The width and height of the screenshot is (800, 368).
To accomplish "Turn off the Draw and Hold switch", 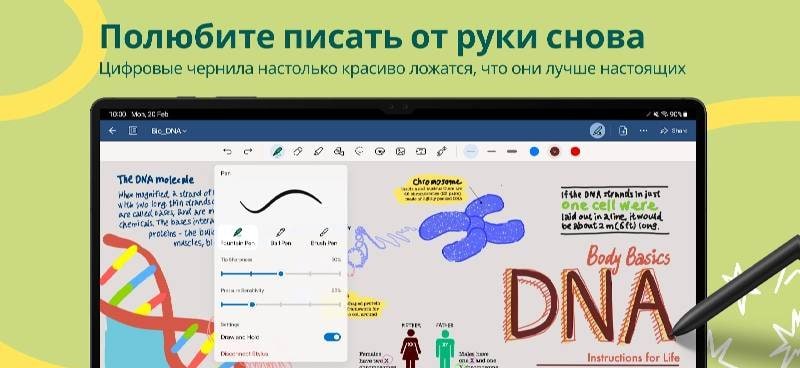I will click(332, 337).
